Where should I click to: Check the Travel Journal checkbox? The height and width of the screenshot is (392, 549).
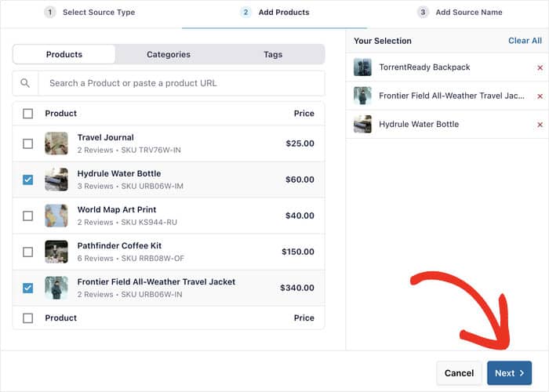pos(27,143)
